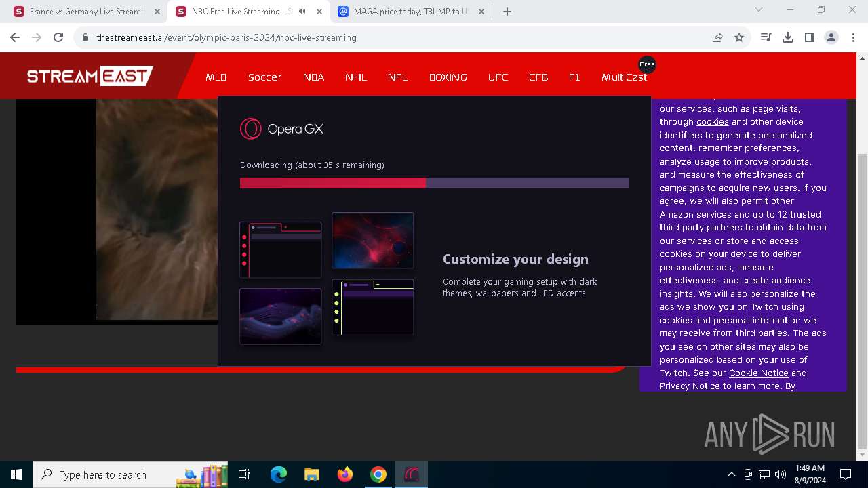Open the MultiCast Free link

point(625,77)
